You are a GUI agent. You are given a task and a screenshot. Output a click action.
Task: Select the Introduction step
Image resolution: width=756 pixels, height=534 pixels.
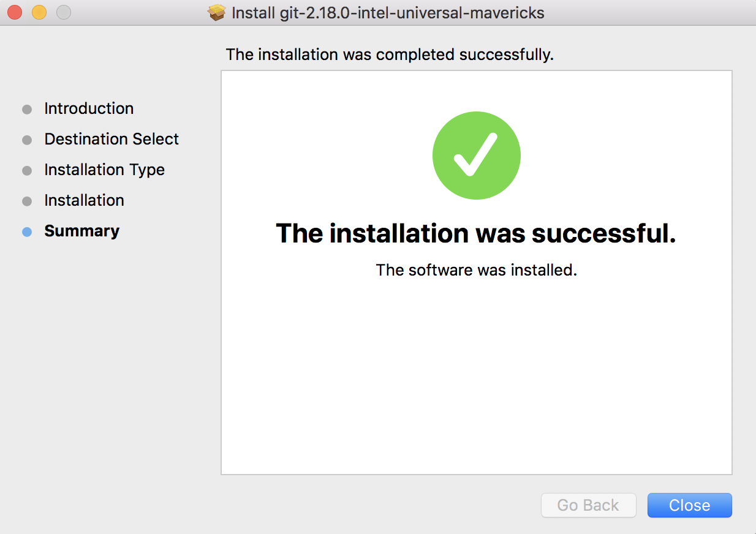tap(89, 108)
